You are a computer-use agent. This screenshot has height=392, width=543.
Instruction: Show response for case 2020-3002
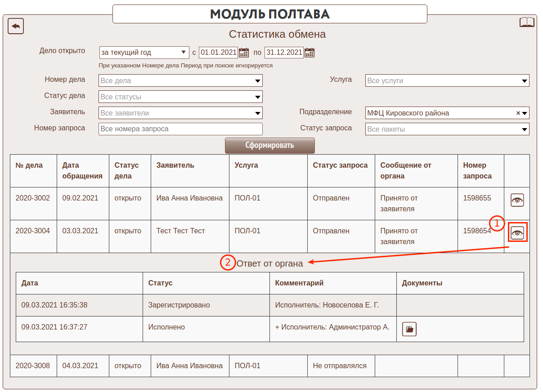(517, 200)
